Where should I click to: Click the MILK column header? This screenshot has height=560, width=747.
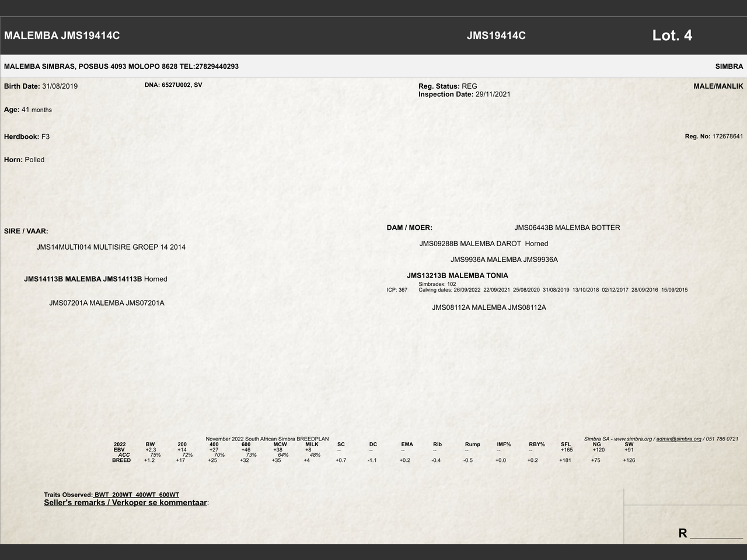(x=312, y=444)
